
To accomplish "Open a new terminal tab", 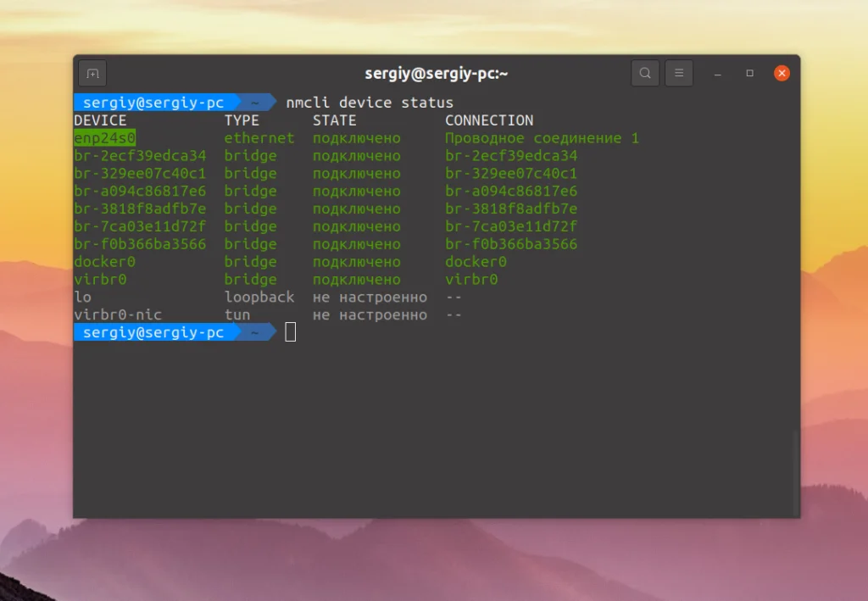I will point(93,73).
